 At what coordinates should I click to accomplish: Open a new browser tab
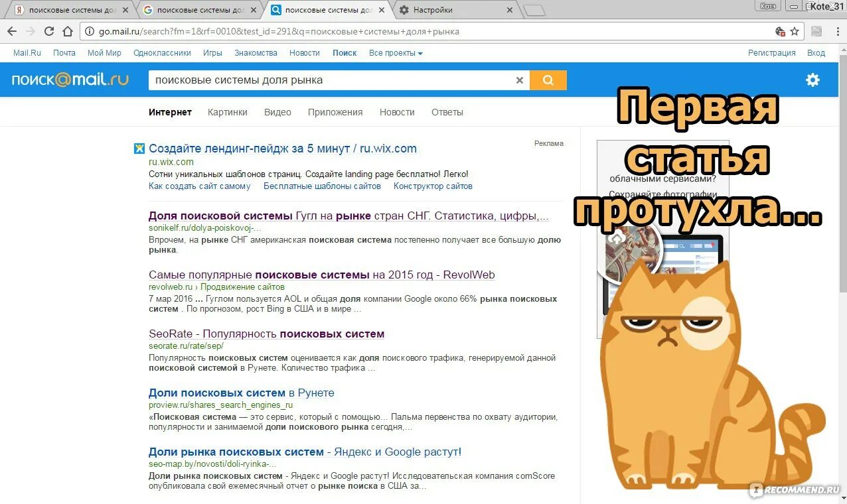[x=534, y=10]
